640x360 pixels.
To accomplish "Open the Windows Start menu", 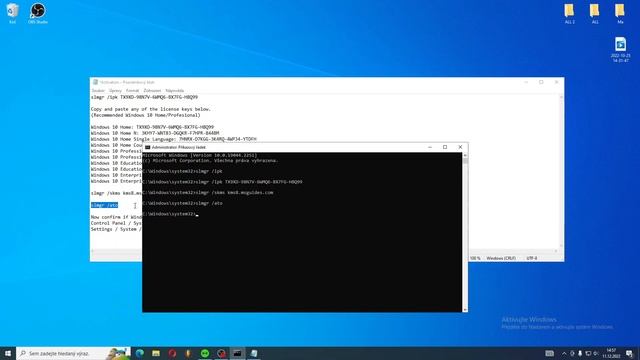I will point(8,353).
